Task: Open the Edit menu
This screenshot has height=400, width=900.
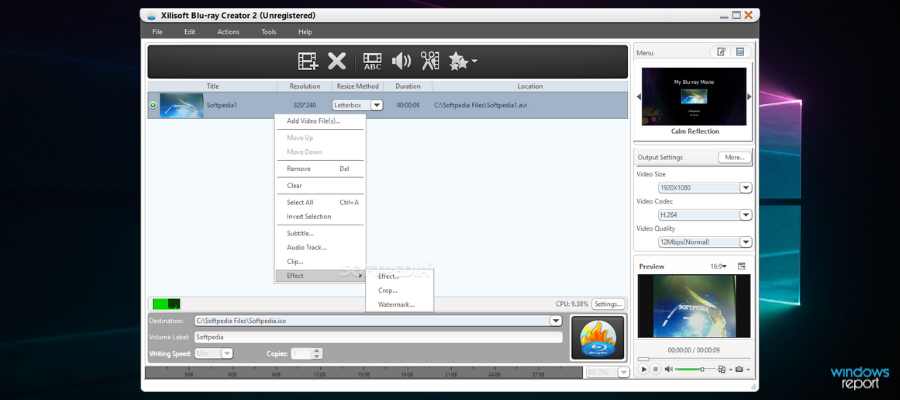Action: coord(189,32)
